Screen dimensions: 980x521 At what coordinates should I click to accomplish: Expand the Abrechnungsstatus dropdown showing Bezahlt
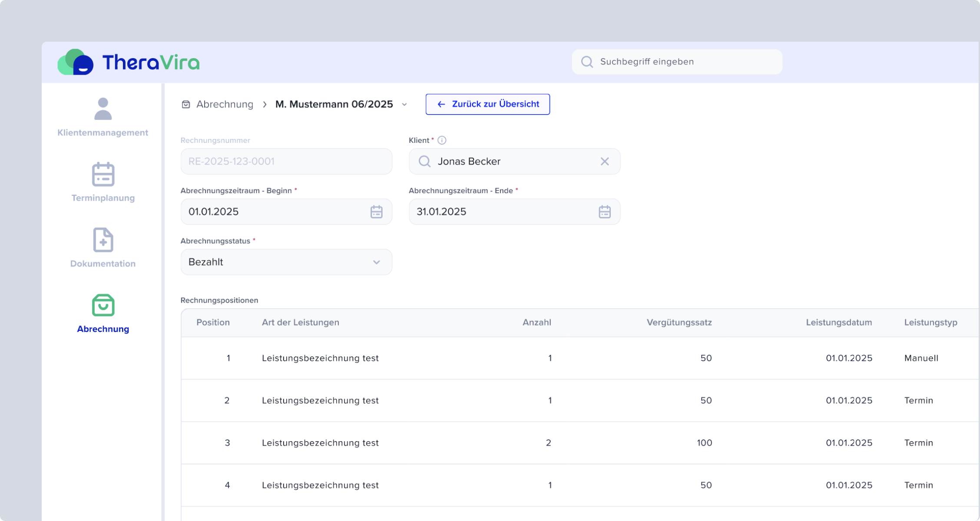point(376,262)
